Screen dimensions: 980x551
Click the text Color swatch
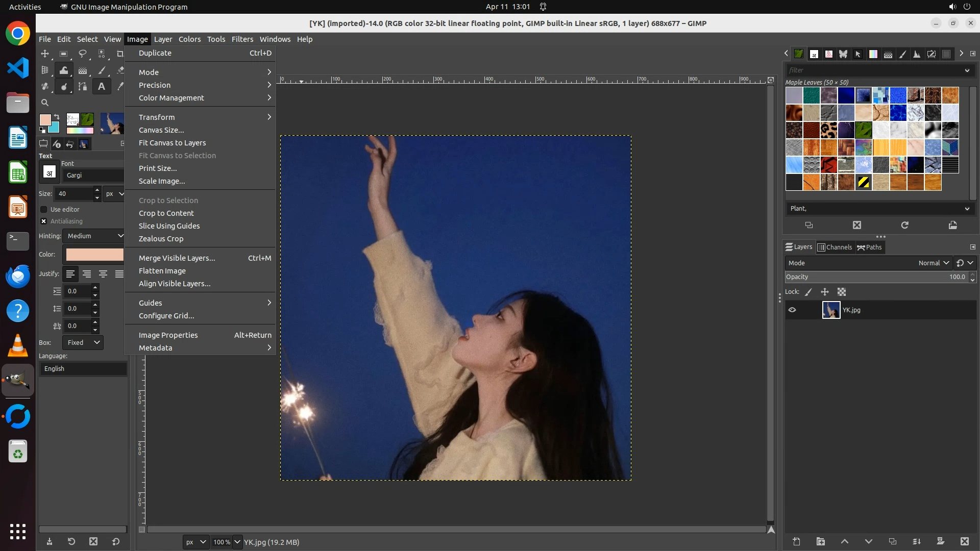(94, 254)
